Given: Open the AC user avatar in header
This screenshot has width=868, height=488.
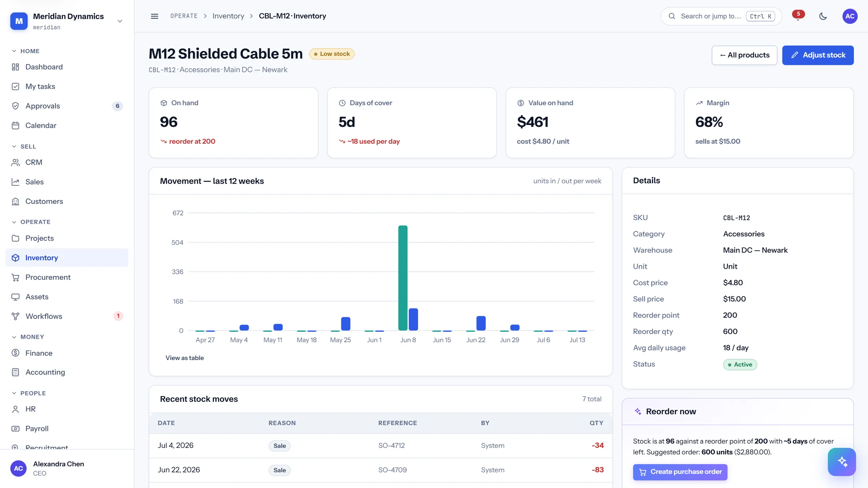Looking at the screenshot, I should pyautogui.click(x=850, y=16).
